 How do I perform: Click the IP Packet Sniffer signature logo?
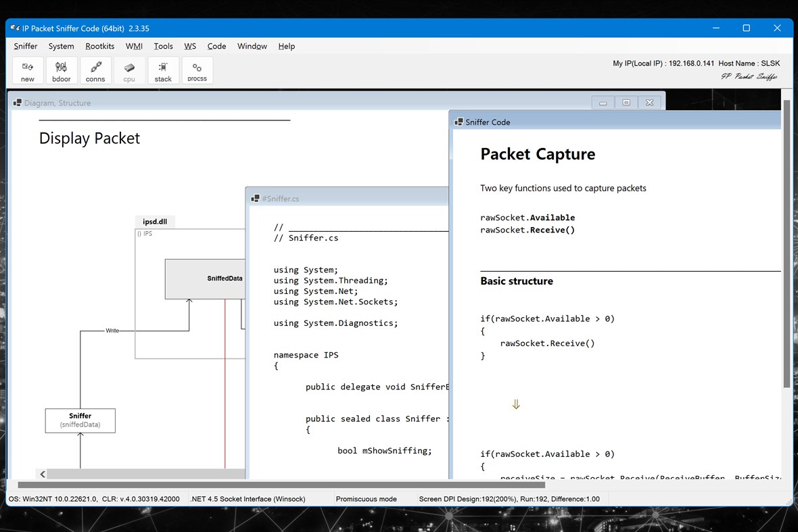click(x=749, y=76)
